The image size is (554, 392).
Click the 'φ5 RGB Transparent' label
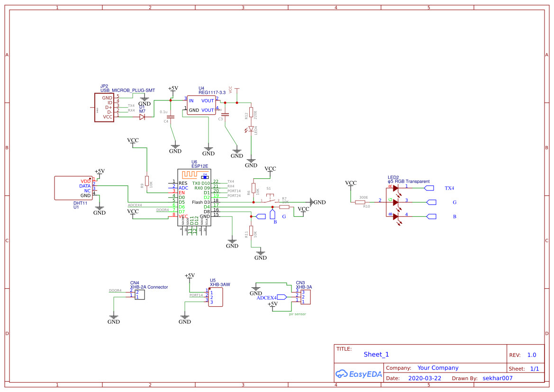point(409,182)
